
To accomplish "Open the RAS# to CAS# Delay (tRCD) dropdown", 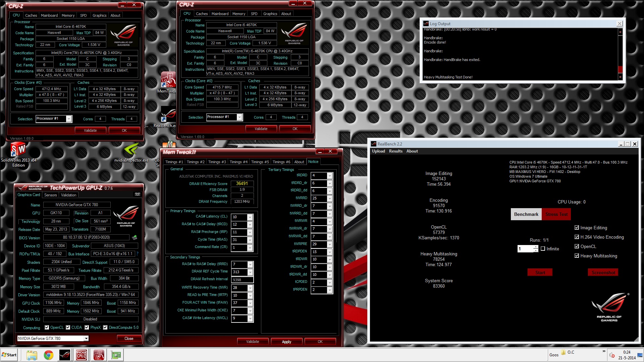I will 250,225.
